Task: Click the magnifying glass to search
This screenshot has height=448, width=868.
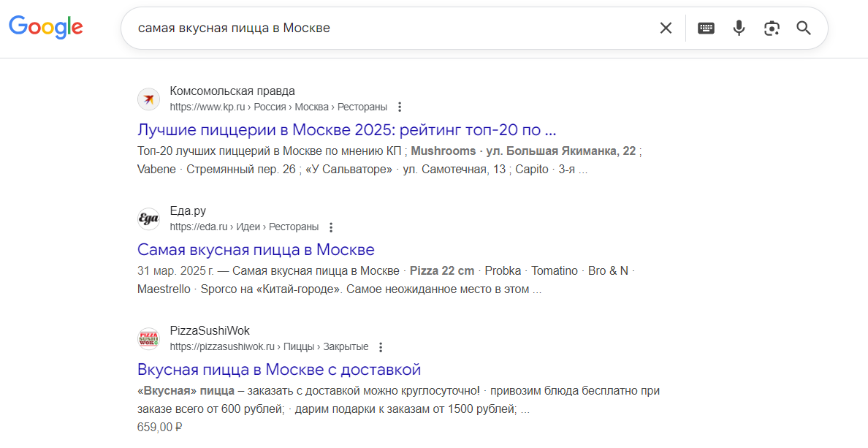Action: click(804, 28)
